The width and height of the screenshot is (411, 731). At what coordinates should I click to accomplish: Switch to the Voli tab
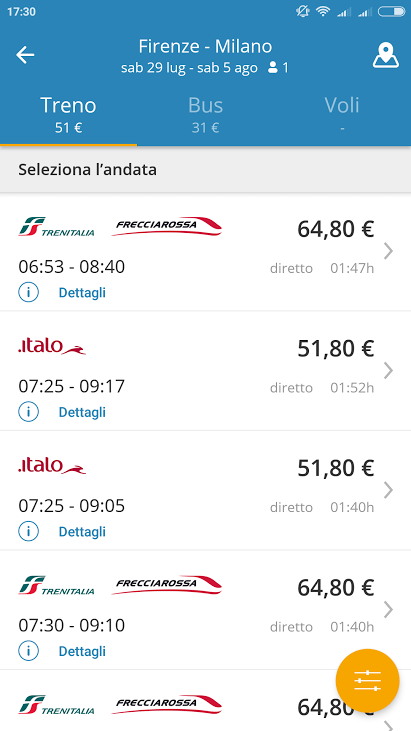point(342,114)
